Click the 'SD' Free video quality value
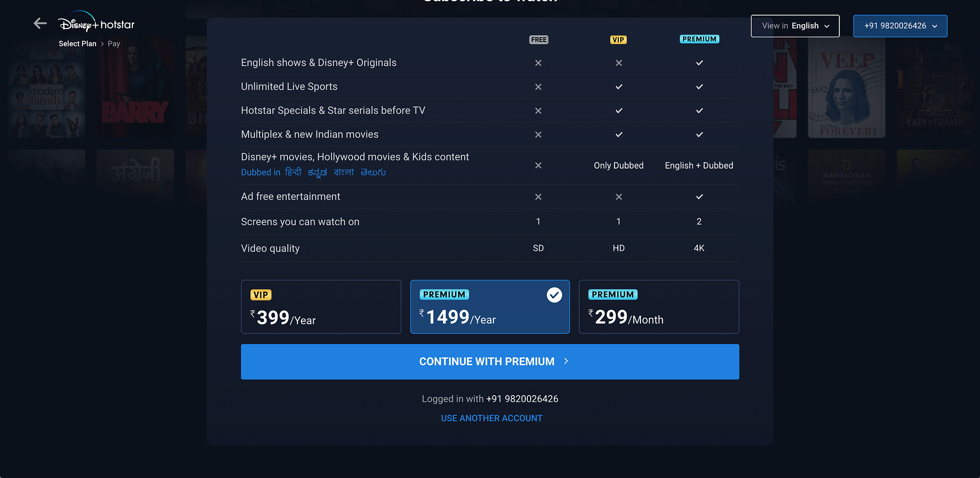The height and width of the screenshot is (478, 980). click(538, 249)
